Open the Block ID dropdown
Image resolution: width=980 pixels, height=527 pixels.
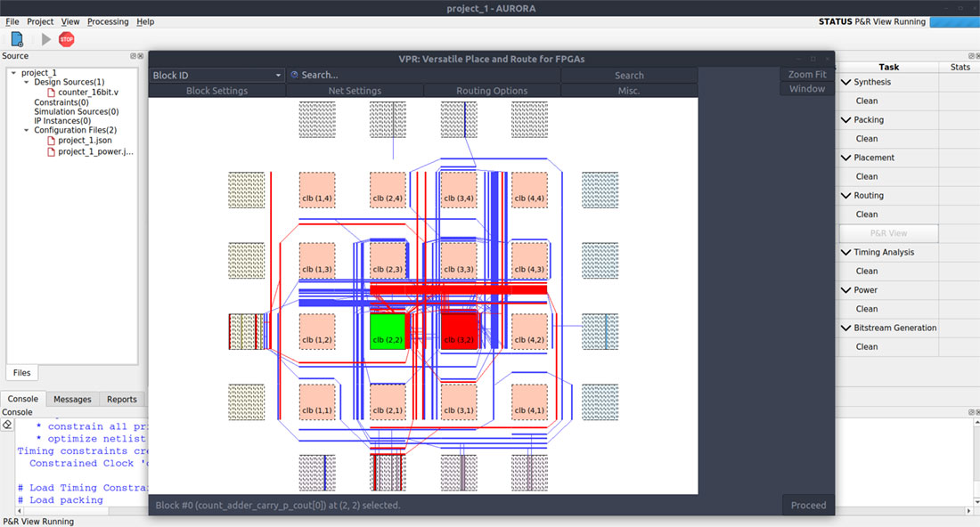(216, 75)
